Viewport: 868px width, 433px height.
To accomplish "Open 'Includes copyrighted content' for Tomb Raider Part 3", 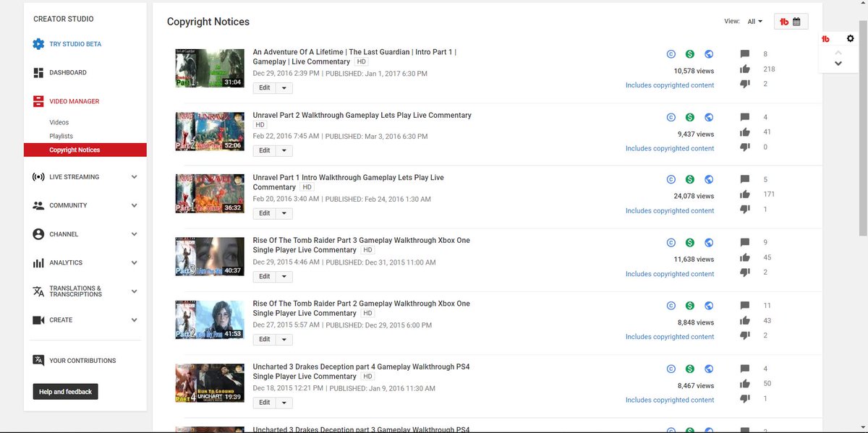I will [670, 274].
